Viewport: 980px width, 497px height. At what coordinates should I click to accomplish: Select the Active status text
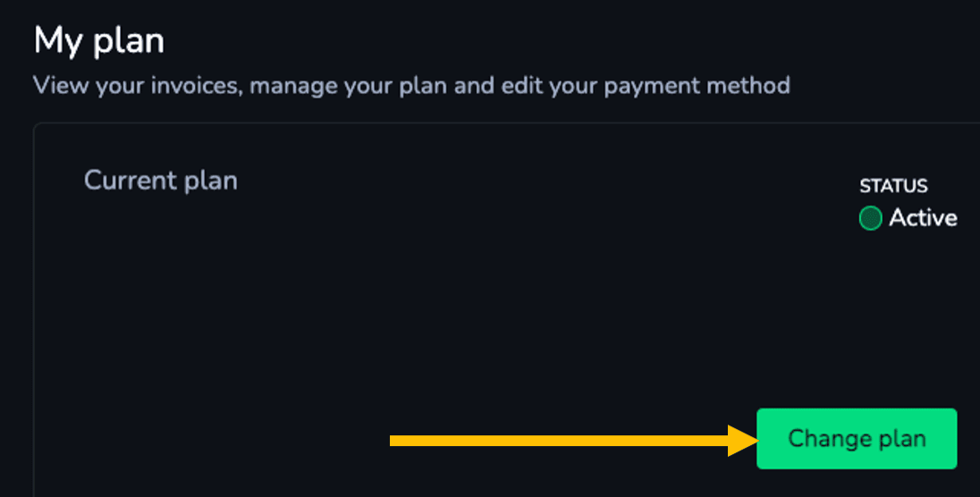(x=923, y=217)
